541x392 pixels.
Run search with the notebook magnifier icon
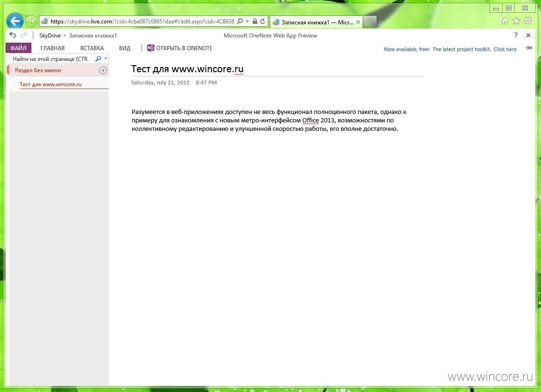[x=98, y=59]
